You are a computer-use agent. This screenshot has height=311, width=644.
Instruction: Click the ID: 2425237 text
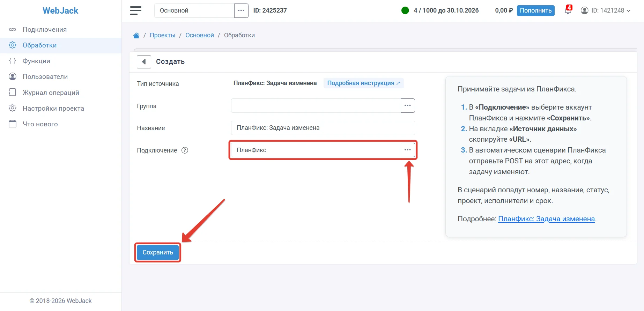tap(270, 10)
